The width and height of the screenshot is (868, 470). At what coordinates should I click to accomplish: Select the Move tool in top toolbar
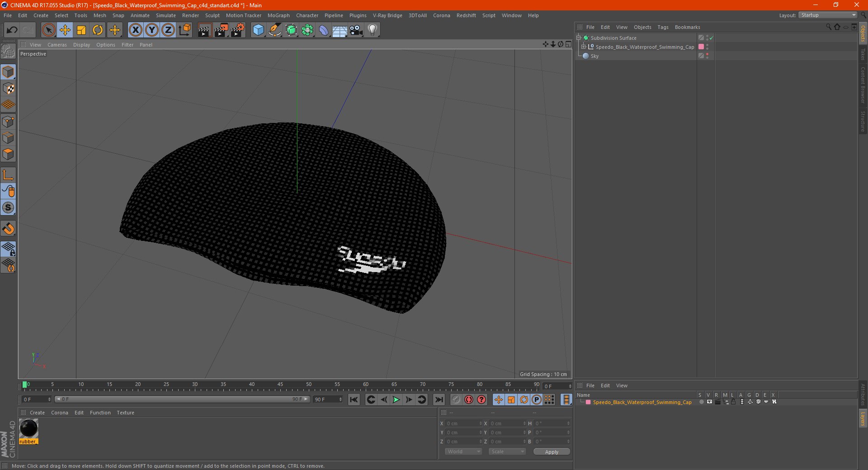point(65,30)
